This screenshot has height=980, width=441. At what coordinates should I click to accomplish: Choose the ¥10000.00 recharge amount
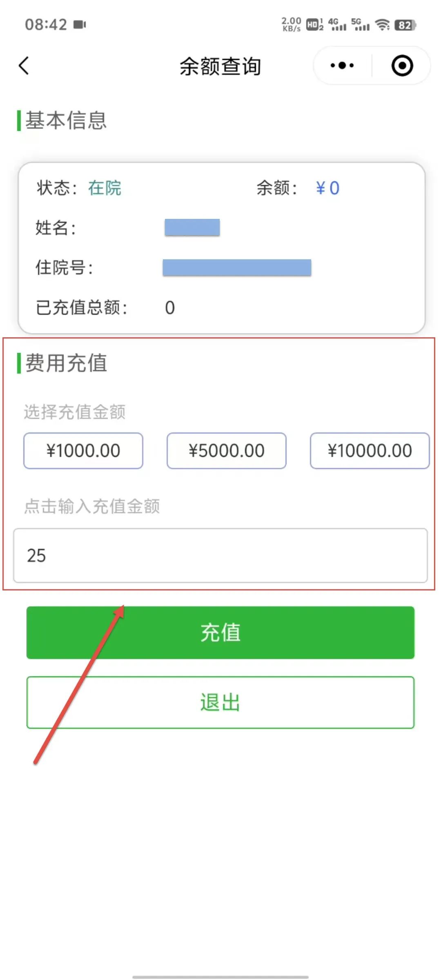point(370,451)
